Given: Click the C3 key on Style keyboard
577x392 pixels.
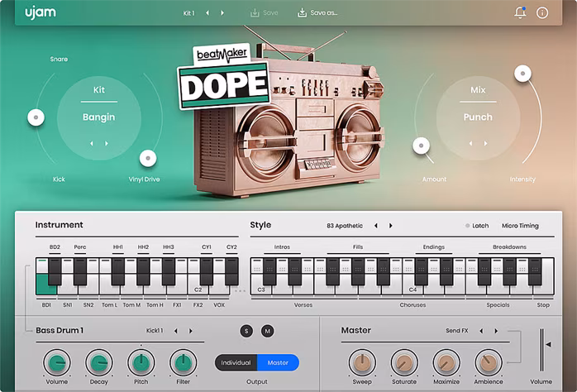Looking at the screenshot, I should coord(260,289).
